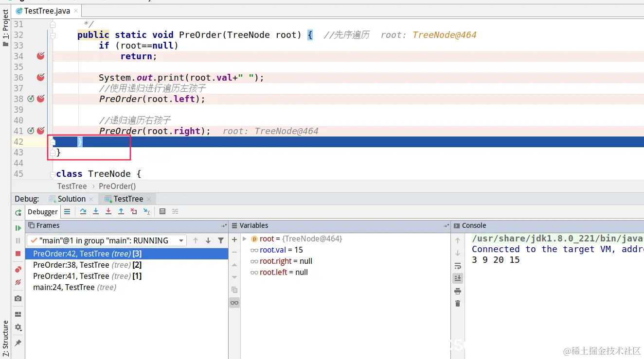Toggle scroll to end of console

click(x=458, y=278)
